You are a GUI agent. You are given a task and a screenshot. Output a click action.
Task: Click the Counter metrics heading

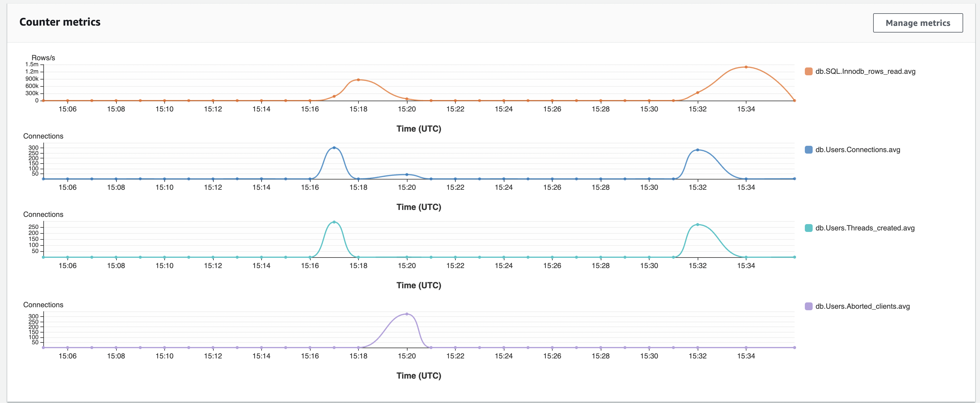click(60, 22)
